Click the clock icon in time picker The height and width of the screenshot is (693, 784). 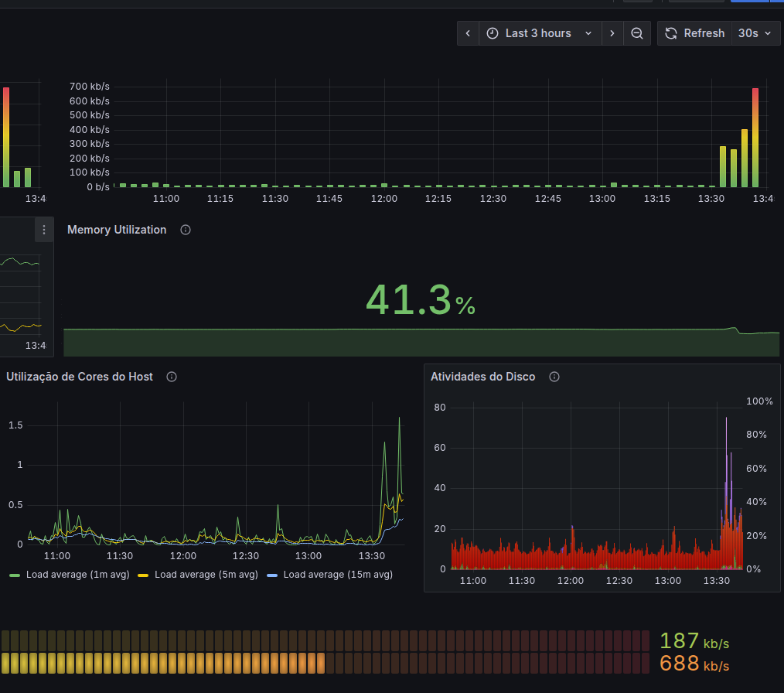(x=493, y=33)
